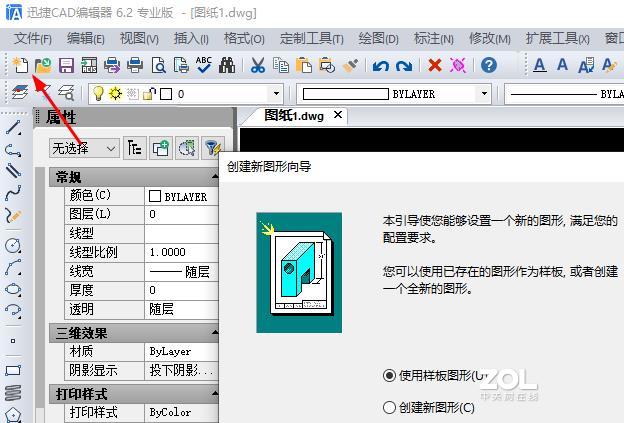624x423 pixels.
Task: Collapse the 常规 properties section
Action: coord(215,176)
